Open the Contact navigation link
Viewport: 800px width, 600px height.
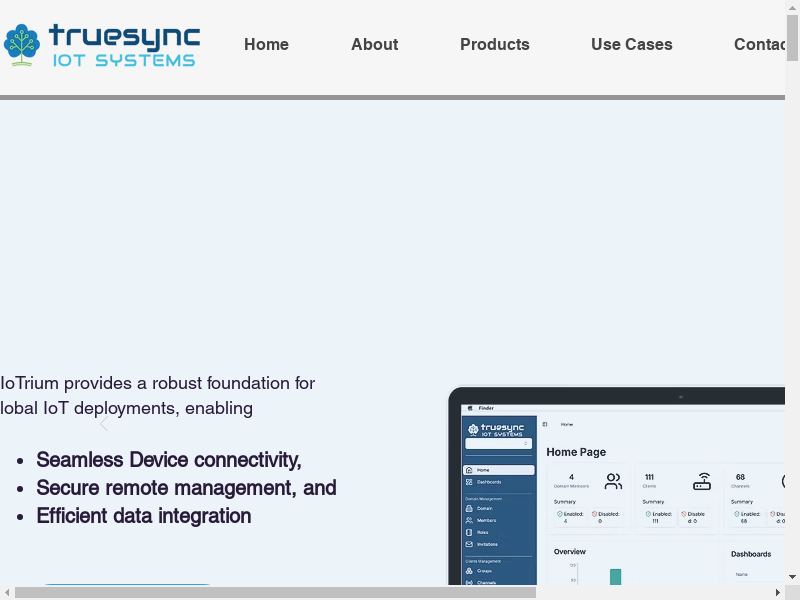point(759,44)
